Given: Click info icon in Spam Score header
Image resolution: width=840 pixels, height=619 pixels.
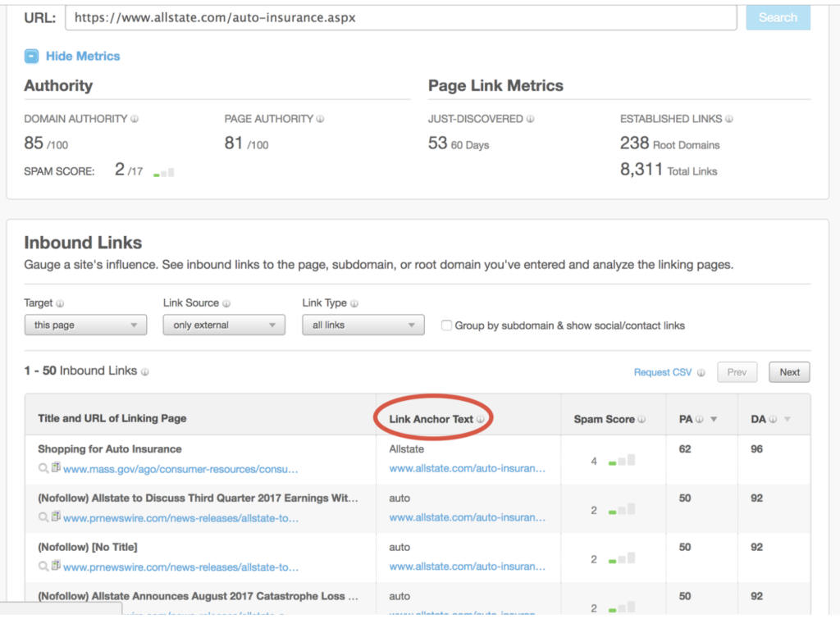Looking at the screenshot, I should (x=641, y=419).
